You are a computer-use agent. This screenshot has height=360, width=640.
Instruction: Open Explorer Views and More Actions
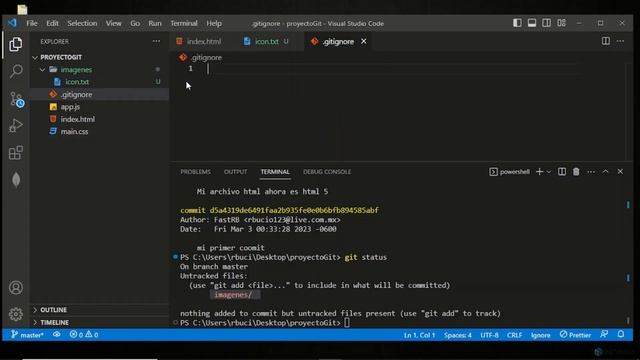(x=156, y=41)
